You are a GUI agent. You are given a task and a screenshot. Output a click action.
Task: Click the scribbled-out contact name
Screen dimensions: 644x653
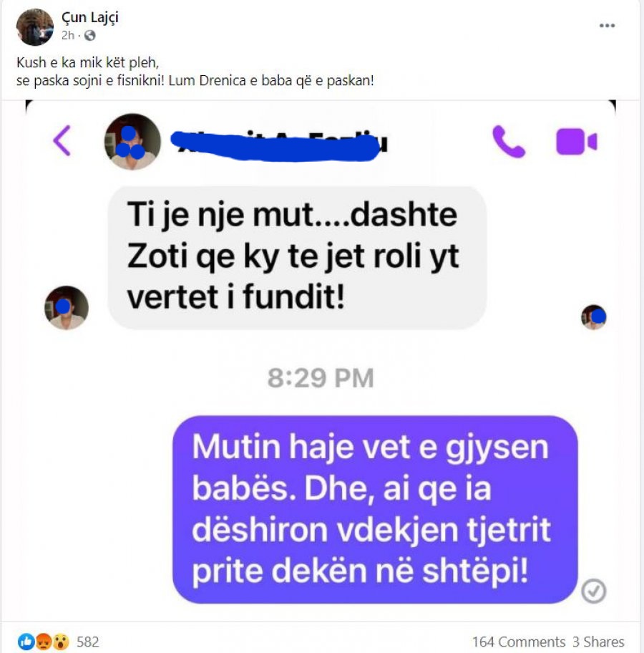(280, 144)
